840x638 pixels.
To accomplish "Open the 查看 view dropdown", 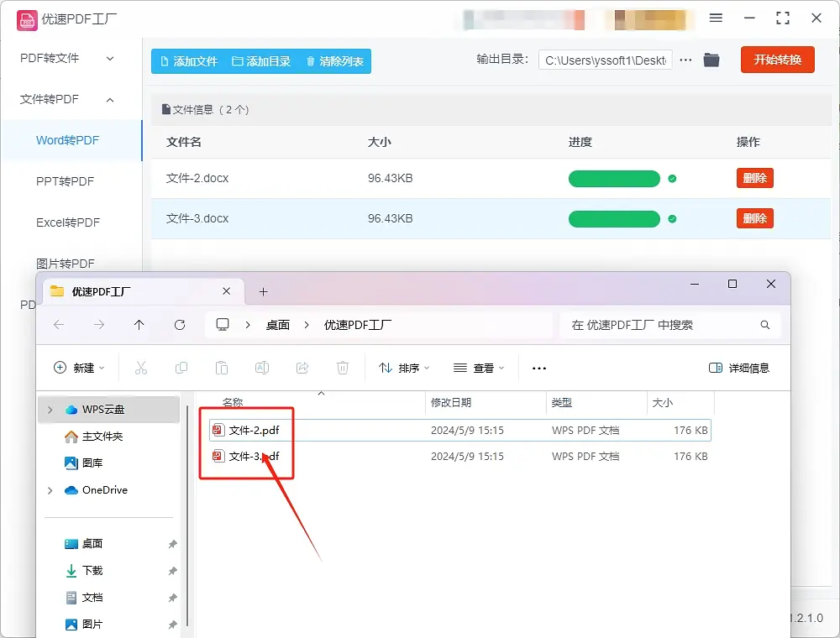I will point(479,369).
